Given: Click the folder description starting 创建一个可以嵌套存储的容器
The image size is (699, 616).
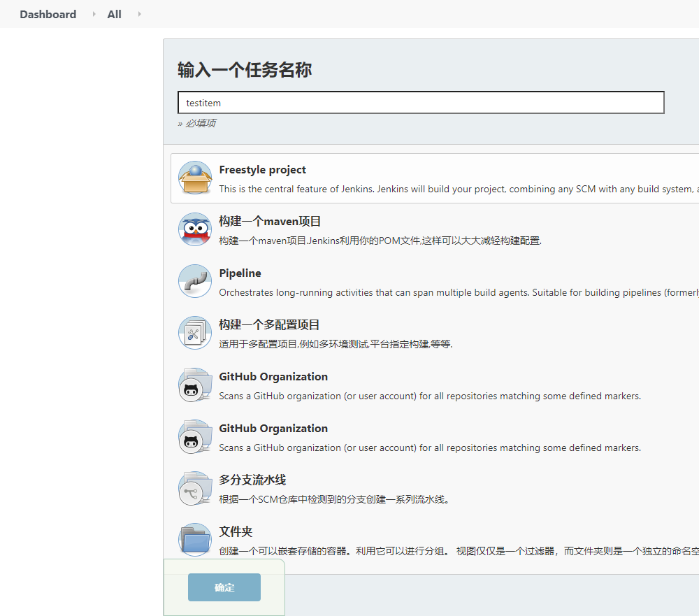Looking at the screenshot, I should tap(459, 551).
